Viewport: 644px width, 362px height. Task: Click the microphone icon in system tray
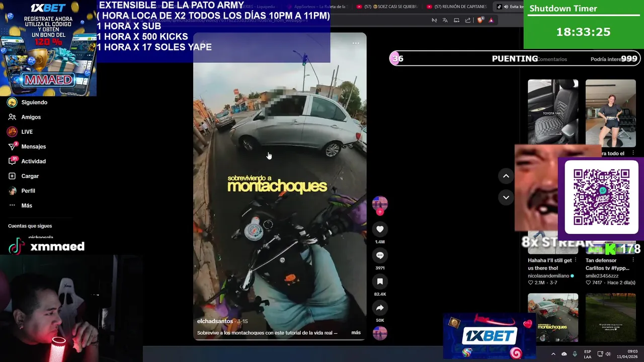[575, 354]
